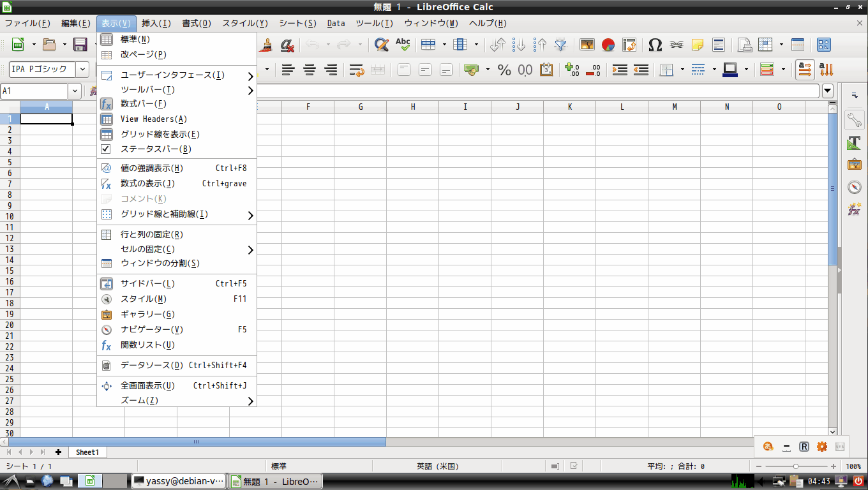Open sidebar Gallery panel

(855, 165)
